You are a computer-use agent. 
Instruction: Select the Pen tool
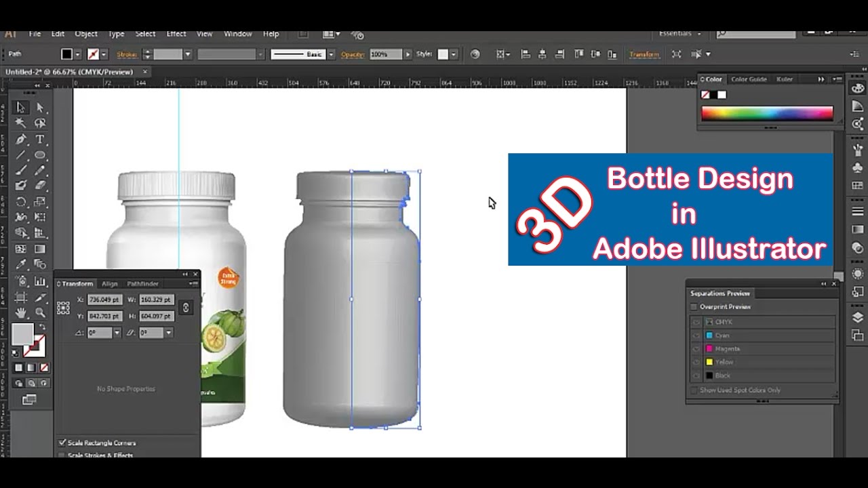point(21,140)
